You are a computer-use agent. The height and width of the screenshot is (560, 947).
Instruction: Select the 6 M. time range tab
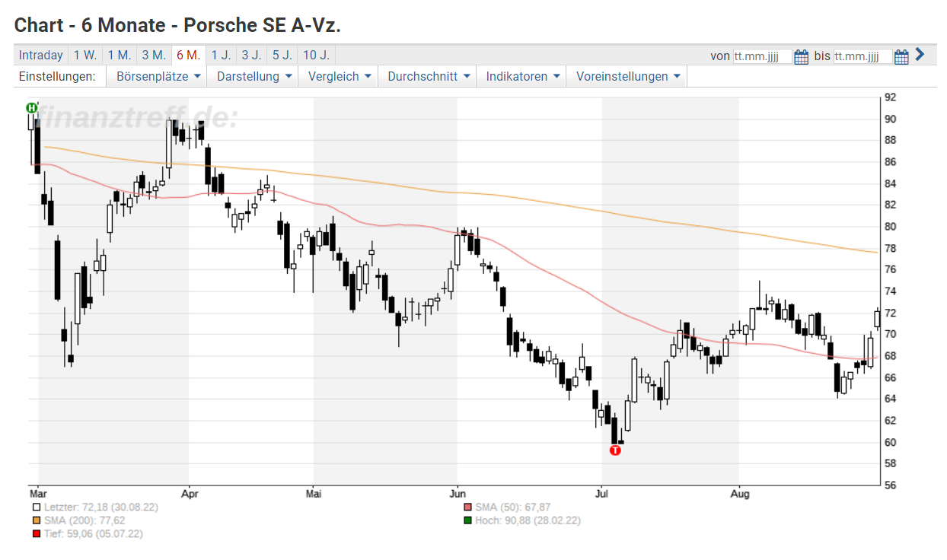pos(188,55)
